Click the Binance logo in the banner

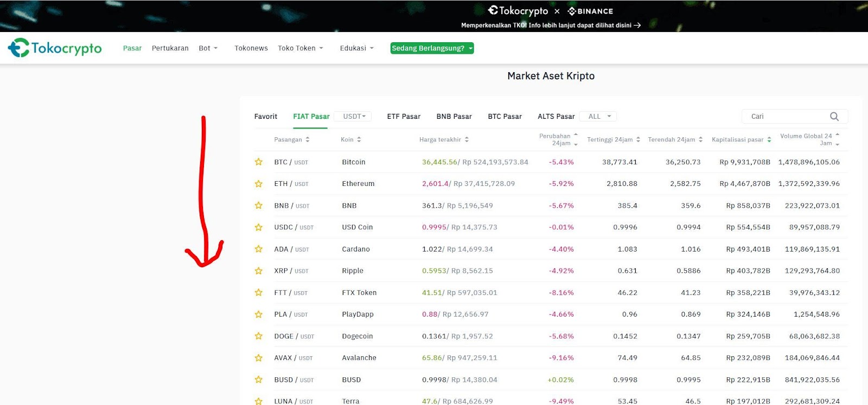(x=590, y=11)
